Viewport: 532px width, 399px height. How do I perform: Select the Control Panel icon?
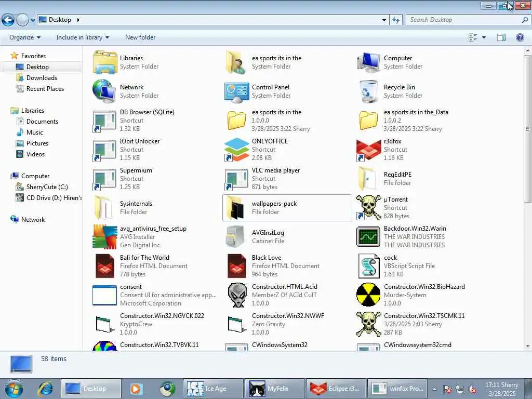pos(236,91)
